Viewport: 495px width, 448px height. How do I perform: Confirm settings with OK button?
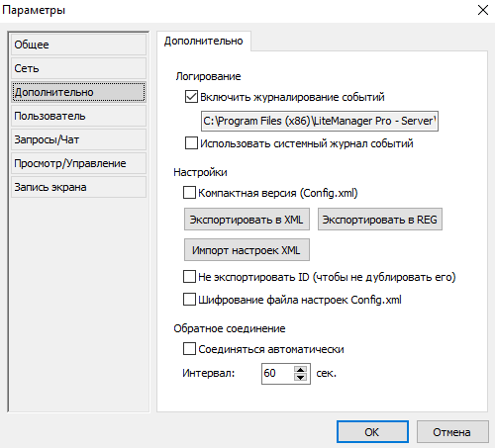tap(372, 432)
